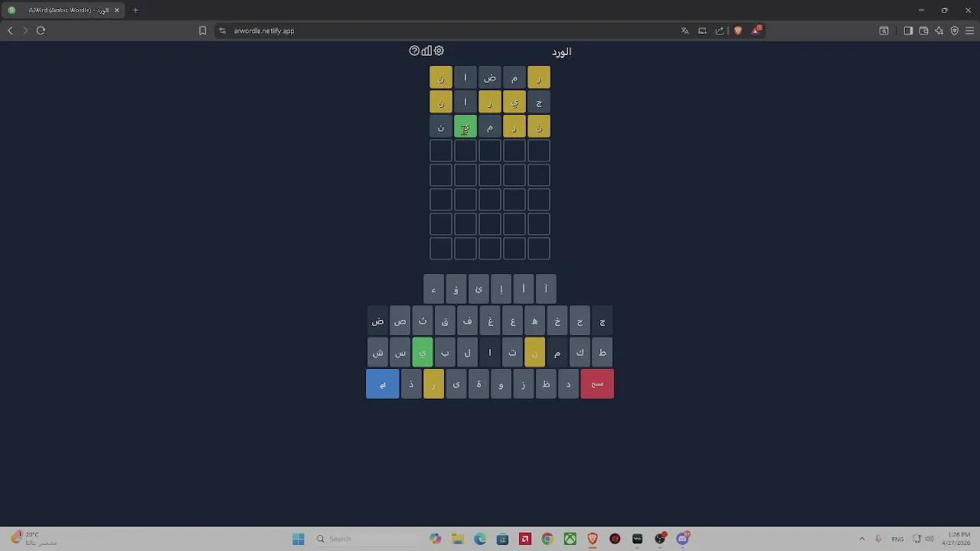The image size is (980, 551).
Task: Bookmark this page using the bookmark icon
Action: 202,31
